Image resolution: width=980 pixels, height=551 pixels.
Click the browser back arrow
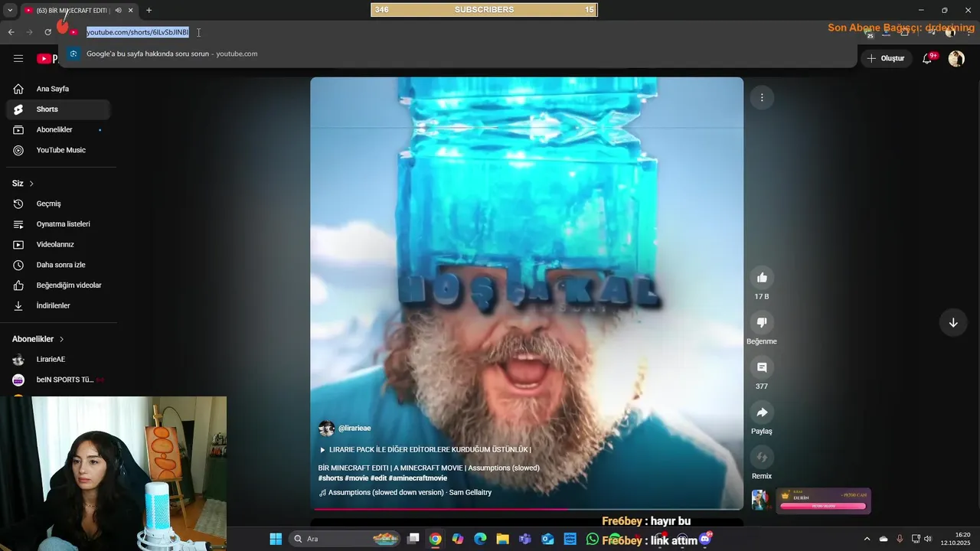tap(11, 32)
